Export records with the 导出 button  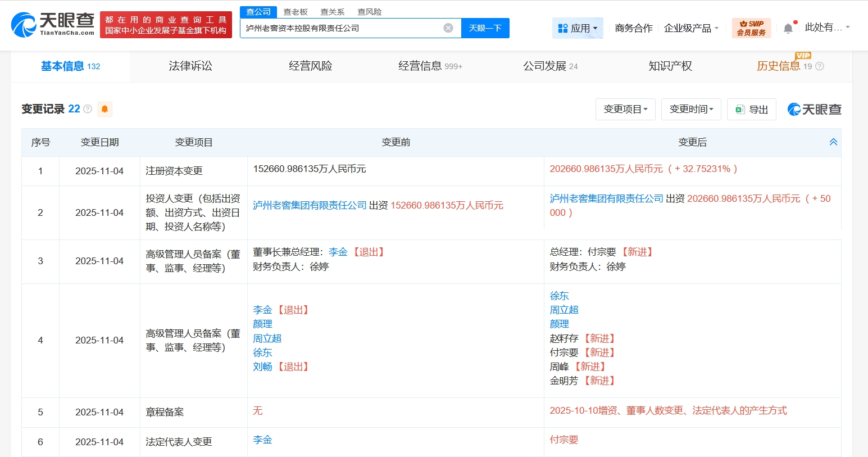coord(752,109)
